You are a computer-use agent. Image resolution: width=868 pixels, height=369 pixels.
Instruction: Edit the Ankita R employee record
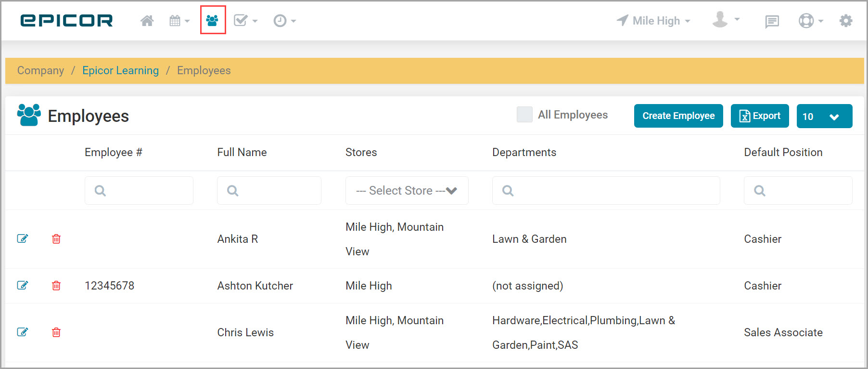pyautogui.click(x=23, y=238)
